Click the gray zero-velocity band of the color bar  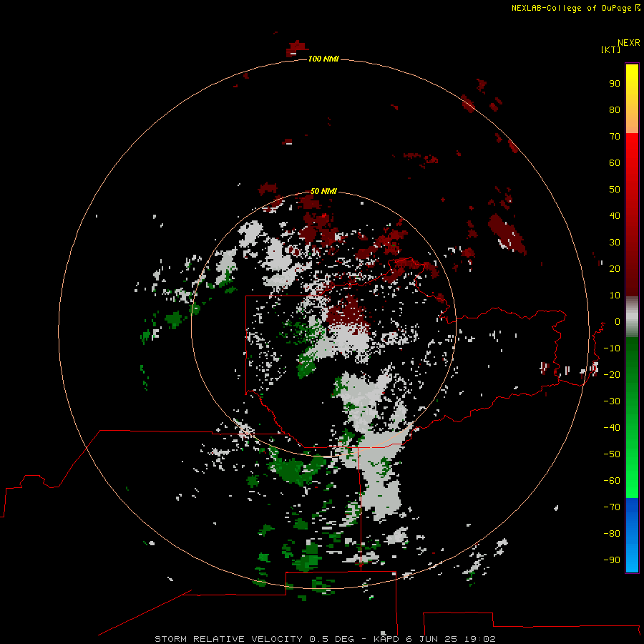[x=632, y=317]
